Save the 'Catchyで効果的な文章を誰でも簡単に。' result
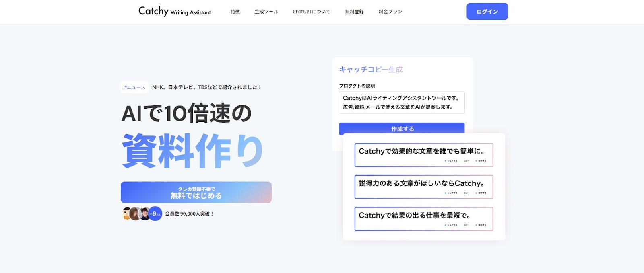The image size is (644, 273). pyautogui.click(x=481, y=161)
